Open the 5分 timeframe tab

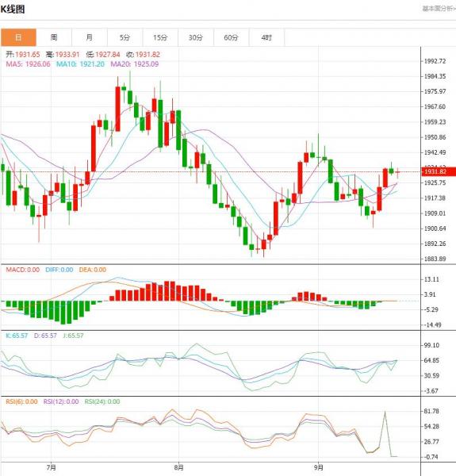(x=125, y=37)
